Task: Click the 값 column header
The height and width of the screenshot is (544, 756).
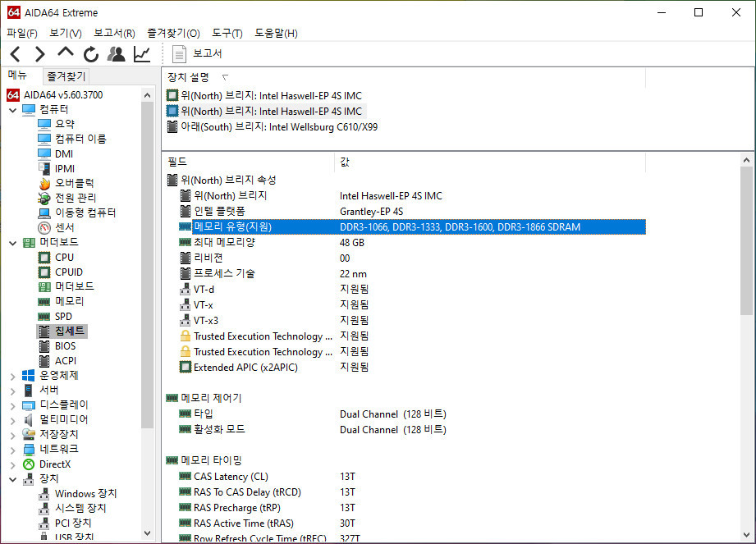Action: (490, 162)
